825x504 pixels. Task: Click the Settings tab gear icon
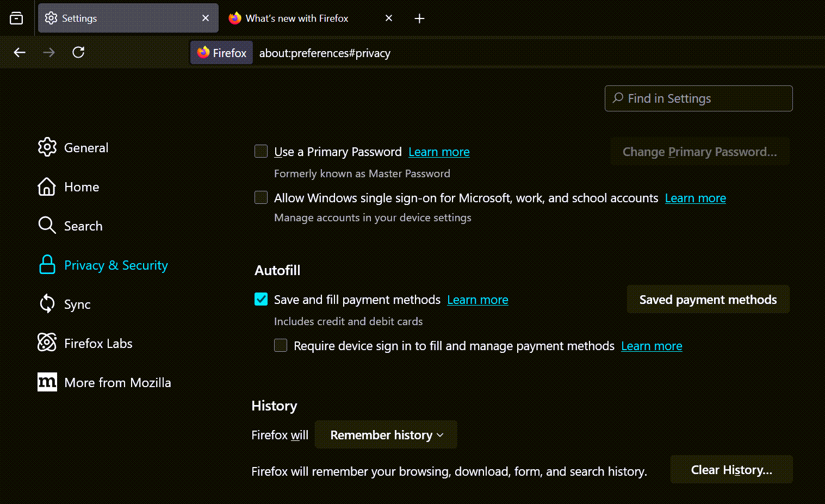coord(51,18)
